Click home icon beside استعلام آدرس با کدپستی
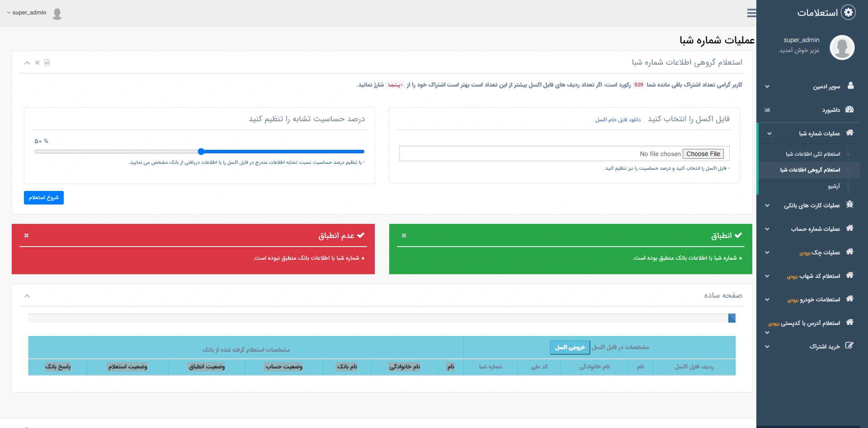Image resolution: width=868 pixels, height=428 pixels. 850,322
